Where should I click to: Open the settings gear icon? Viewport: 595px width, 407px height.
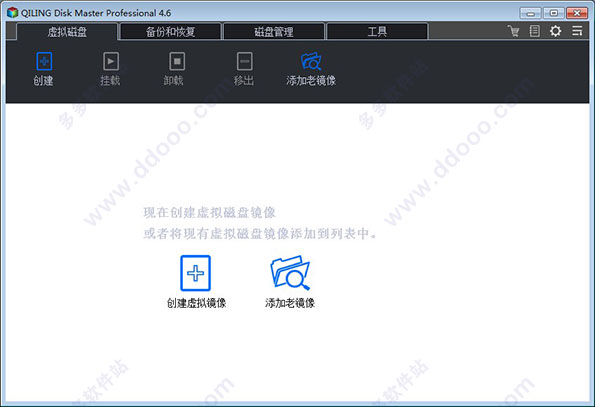556,31
